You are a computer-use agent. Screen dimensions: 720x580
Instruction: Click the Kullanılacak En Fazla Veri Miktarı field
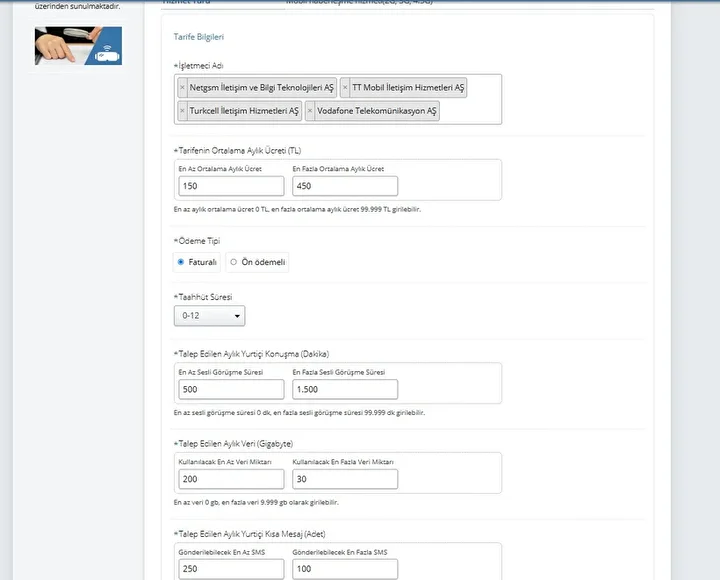click(345, 479)
